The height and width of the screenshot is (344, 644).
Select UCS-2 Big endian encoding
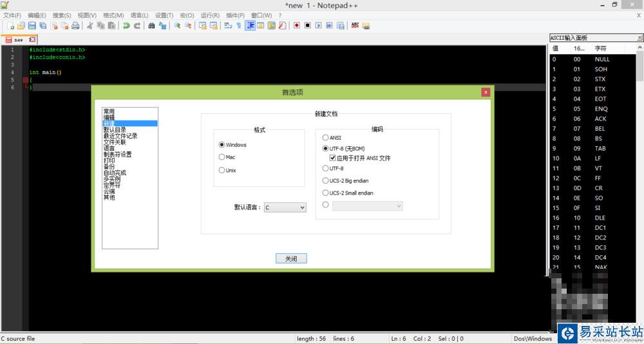(325, 180)
